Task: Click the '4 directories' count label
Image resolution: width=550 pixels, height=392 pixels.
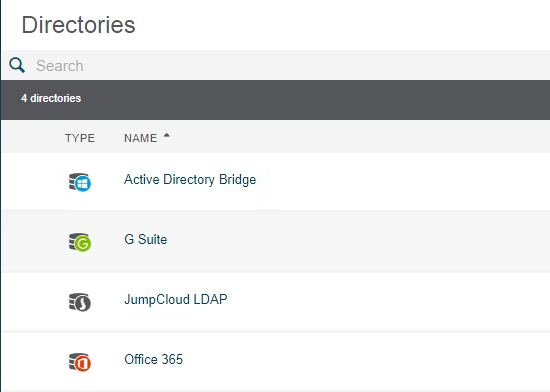Action: tap(51, 98)
